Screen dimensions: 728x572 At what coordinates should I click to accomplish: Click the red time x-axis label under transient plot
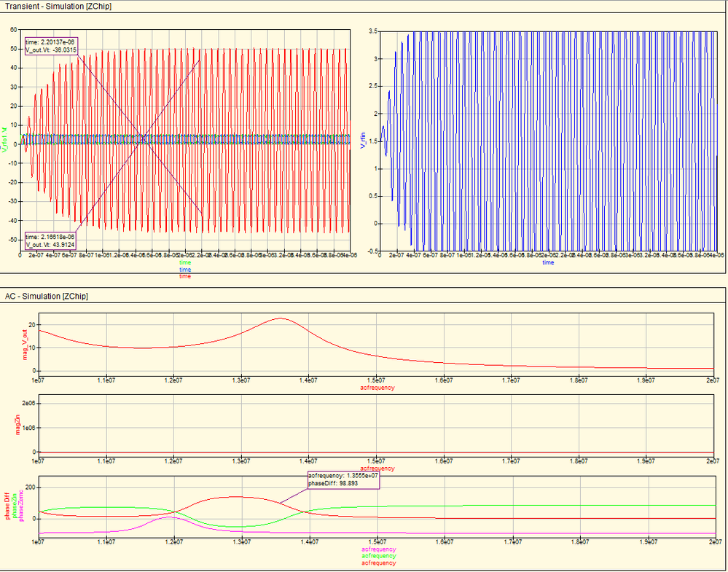pos(185,276)
